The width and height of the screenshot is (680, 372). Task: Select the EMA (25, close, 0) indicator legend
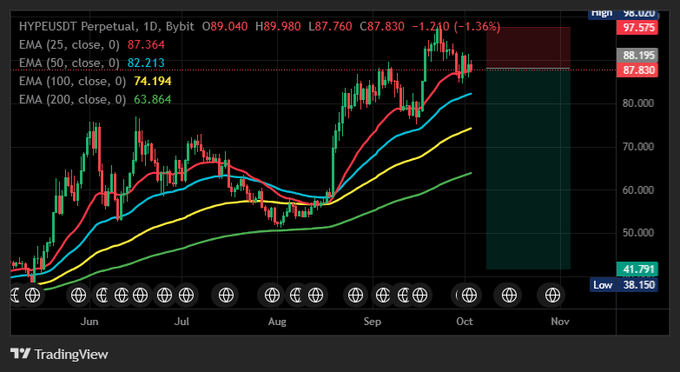point(69,45)
